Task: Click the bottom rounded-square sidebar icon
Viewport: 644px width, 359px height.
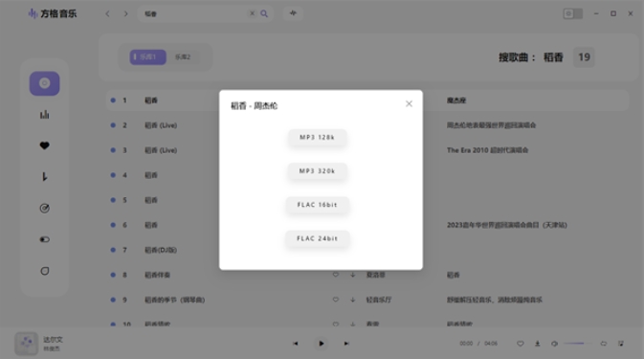Action: click(x=44, y=271)
